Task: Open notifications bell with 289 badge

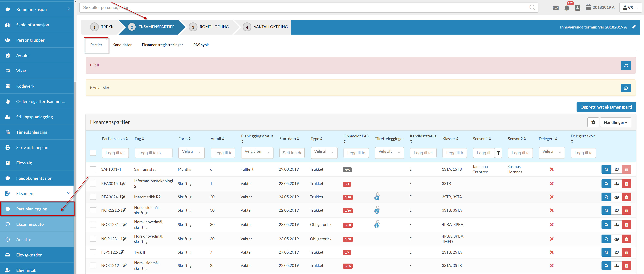Action: point(567,8)
